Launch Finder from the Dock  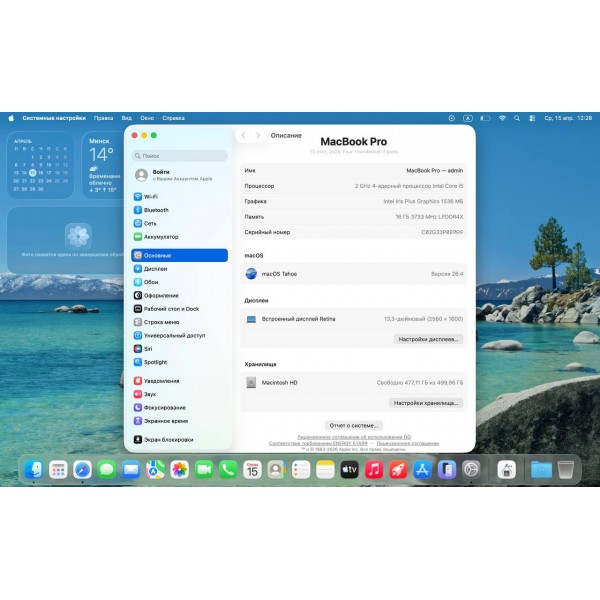point(34,469)
